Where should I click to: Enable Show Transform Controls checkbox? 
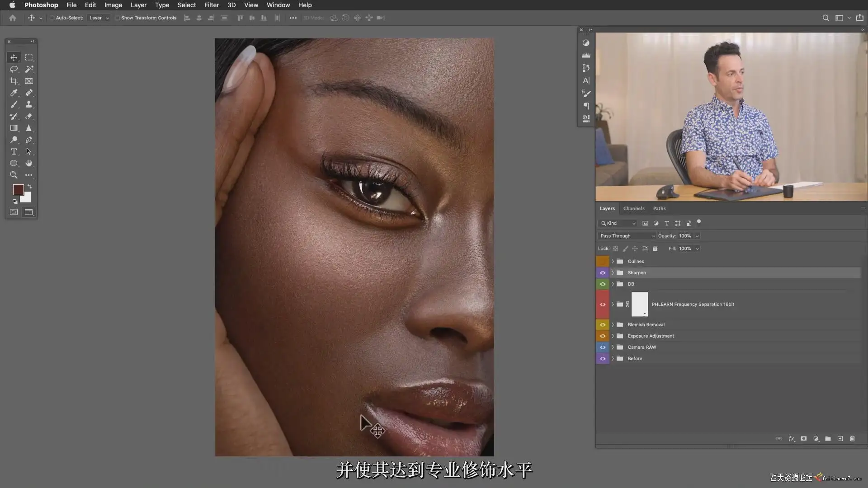point(118,18)
